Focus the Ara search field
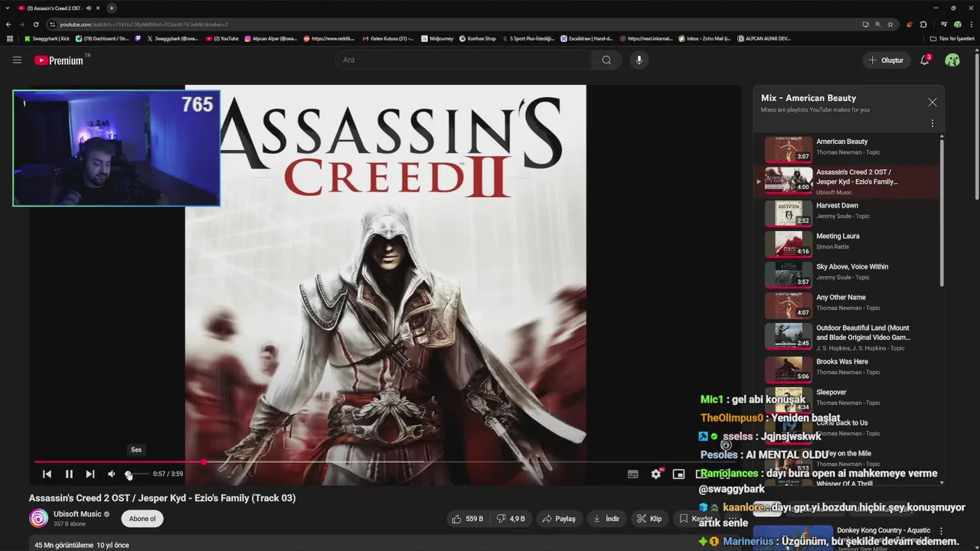 463,60
